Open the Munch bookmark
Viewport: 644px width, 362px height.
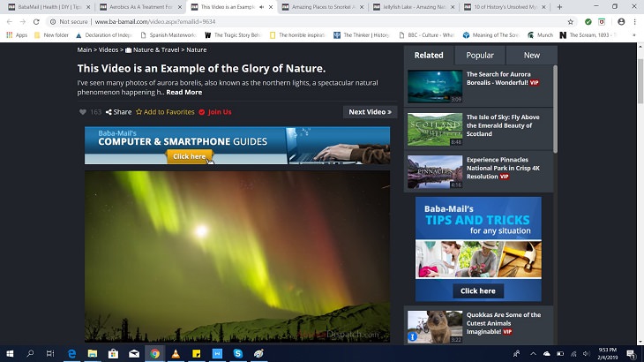(x=541, y=35)
